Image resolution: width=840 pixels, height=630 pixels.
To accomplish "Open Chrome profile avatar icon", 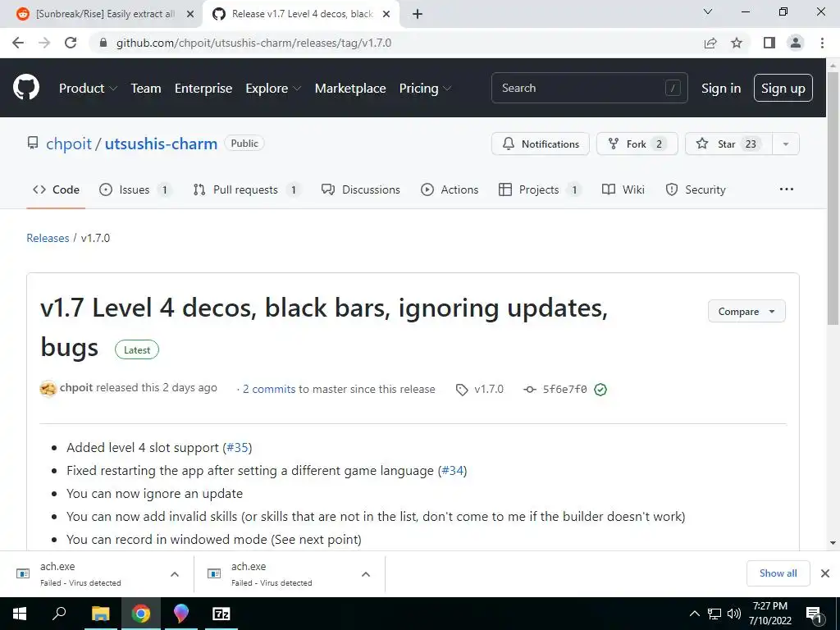I will tap(796, 43).
